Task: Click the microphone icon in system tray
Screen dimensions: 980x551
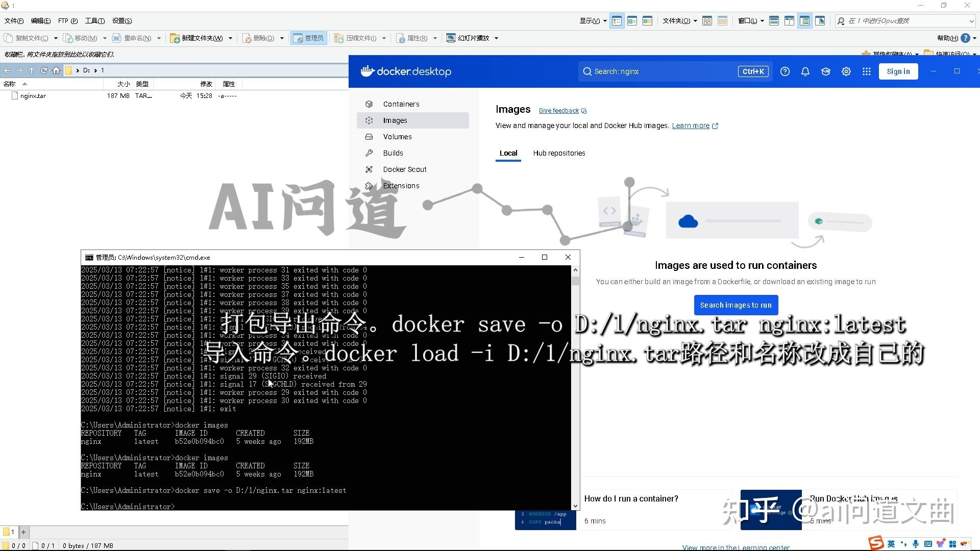Action: [x=916, y=544]
